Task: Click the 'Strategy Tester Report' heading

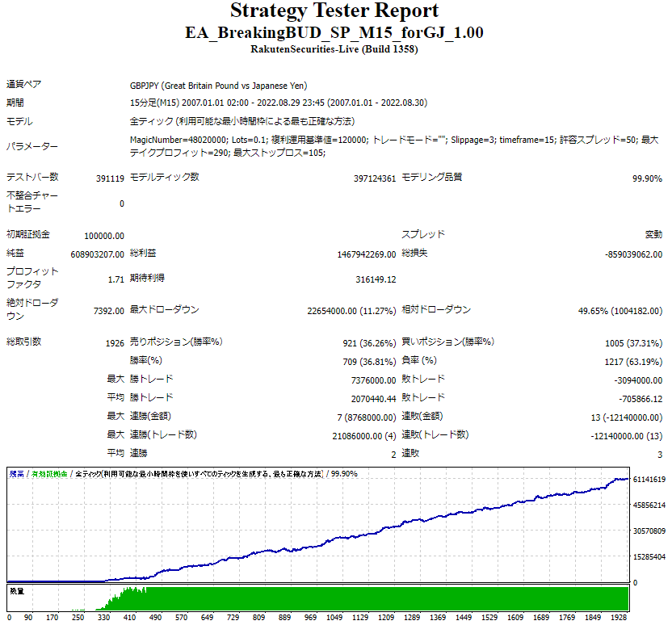Action: point(334,10)
